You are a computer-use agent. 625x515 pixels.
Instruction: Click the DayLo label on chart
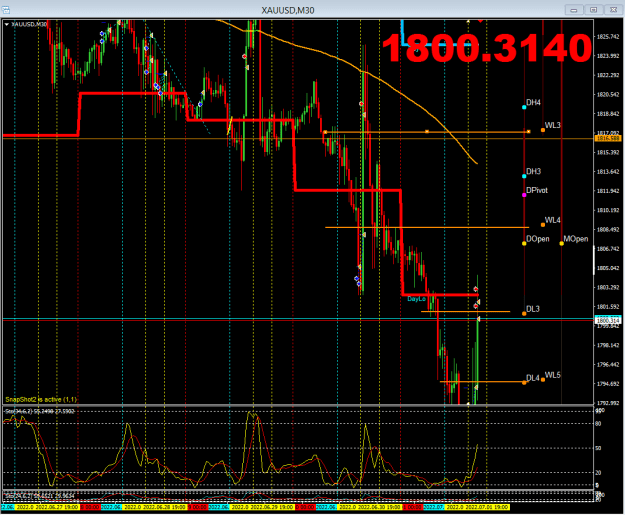417,299
